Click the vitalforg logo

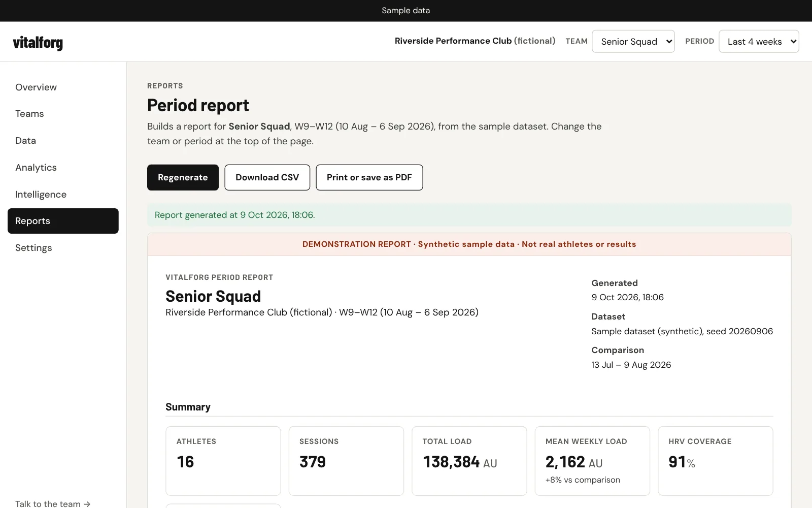(38, 43)
